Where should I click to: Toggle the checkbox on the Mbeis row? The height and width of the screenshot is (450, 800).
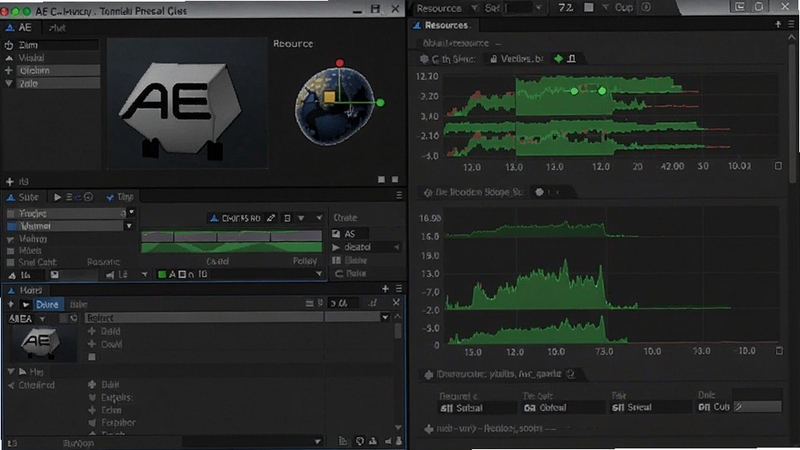coord(10,251)
